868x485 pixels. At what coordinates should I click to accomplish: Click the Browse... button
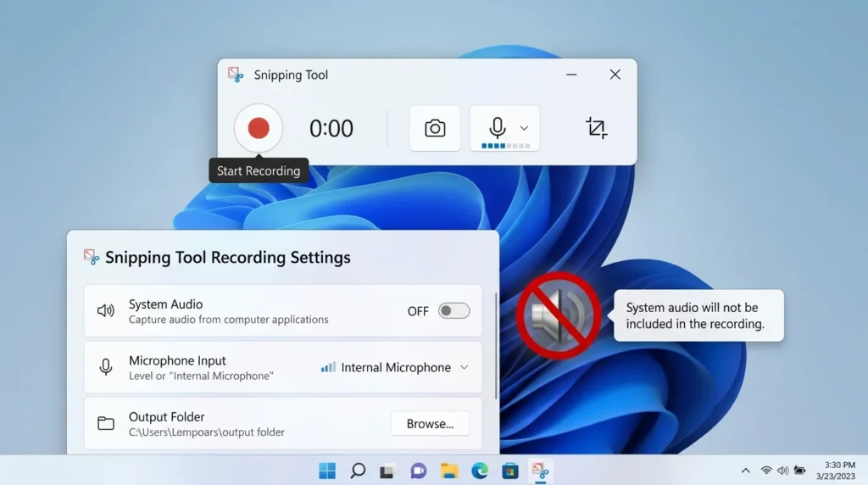pos(430,424)
